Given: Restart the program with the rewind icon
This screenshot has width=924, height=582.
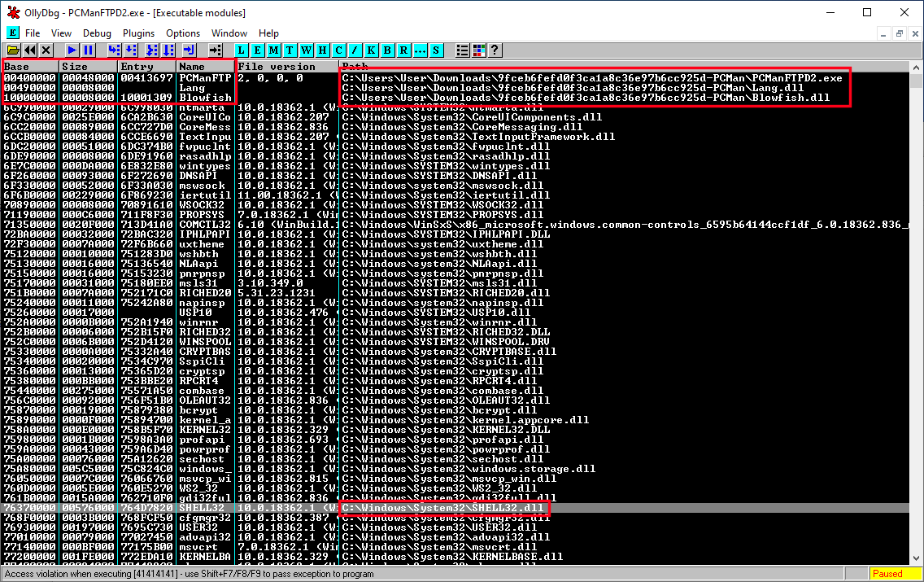Looking at the screenshot, I should coord(29,50).
